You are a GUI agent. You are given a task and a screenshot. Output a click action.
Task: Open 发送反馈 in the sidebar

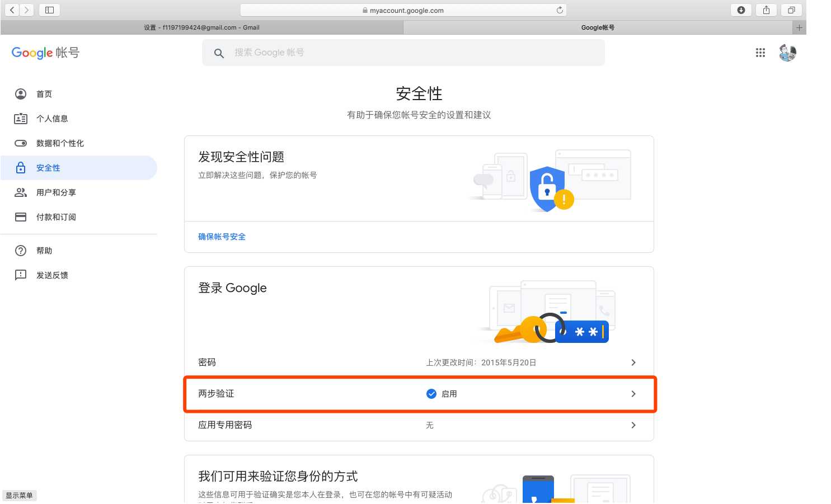(79, 275)
